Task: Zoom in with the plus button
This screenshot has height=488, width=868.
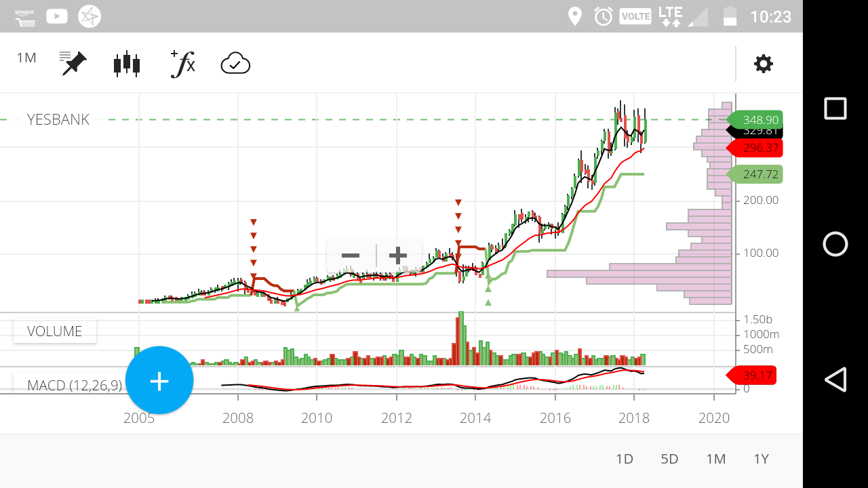Action: 398,256
